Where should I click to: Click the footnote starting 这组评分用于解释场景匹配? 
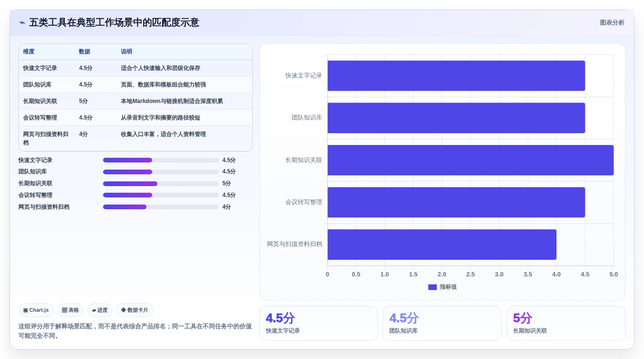click(135, 331)
